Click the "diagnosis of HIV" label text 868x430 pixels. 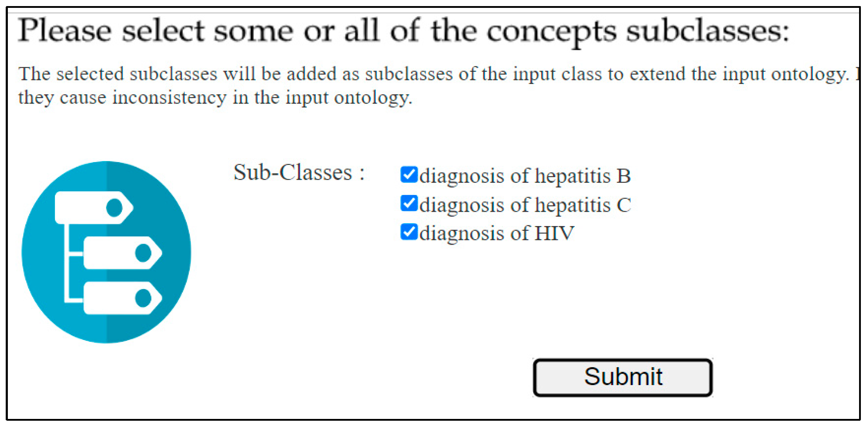(497, 233)
